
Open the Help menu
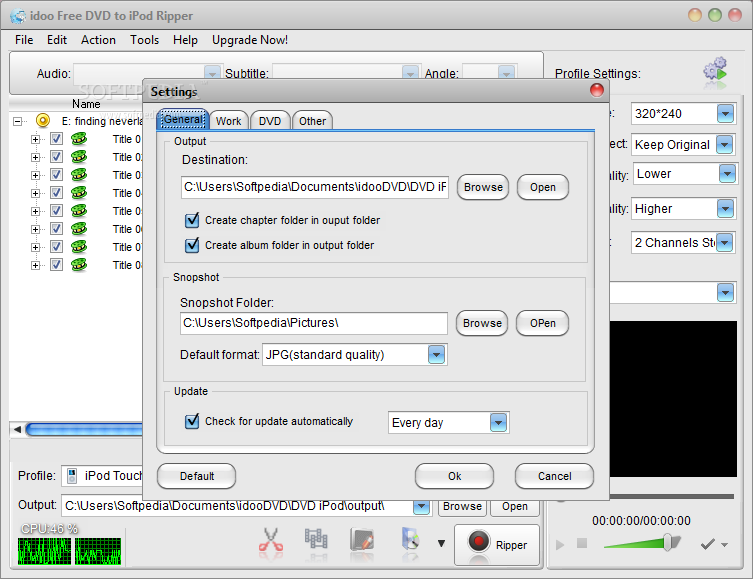[185, 40]
